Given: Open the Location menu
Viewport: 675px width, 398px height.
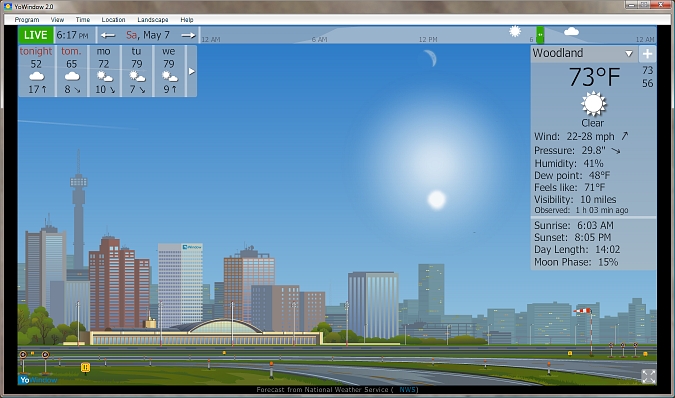Looking at the screenshot, I should pyautogui.click(x=113, y=20).
